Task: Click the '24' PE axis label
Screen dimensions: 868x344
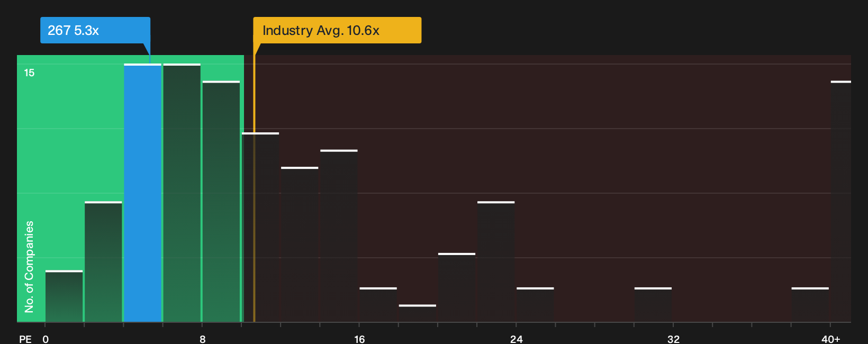Action: (x=516, y=339)
